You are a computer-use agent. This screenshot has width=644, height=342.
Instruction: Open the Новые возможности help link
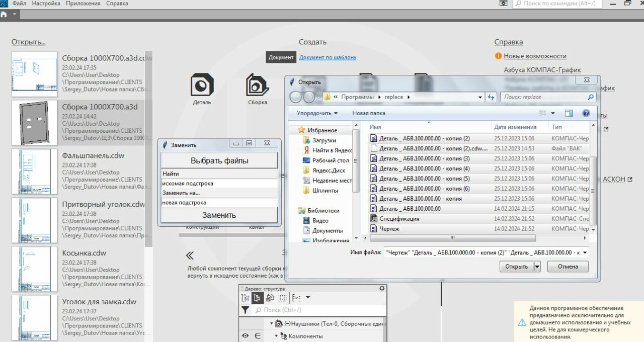(535, 56)
